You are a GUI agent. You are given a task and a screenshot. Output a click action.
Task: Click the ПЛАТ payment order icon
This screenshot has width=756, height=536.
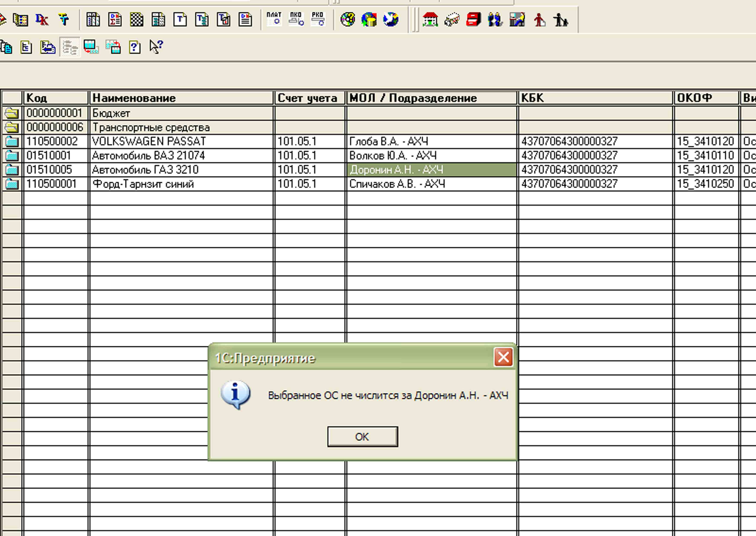pyautogui.click(x=274, y=19)
